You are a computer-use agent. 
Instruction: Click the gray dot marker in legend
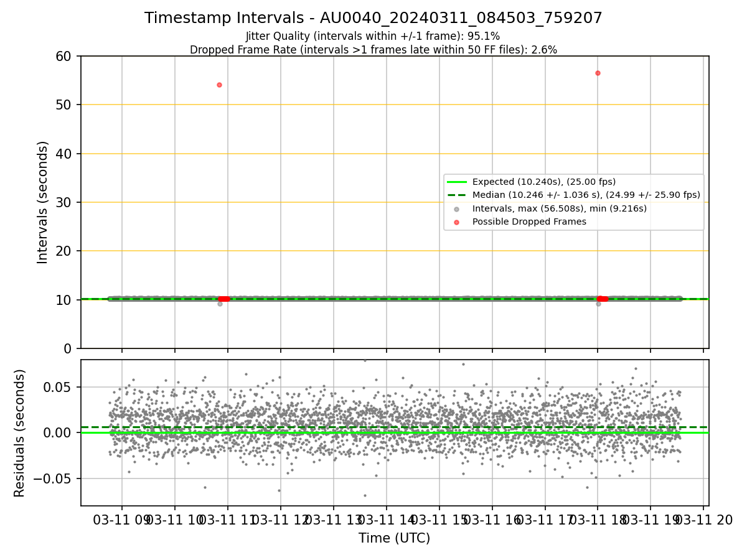tap(457, 208)
